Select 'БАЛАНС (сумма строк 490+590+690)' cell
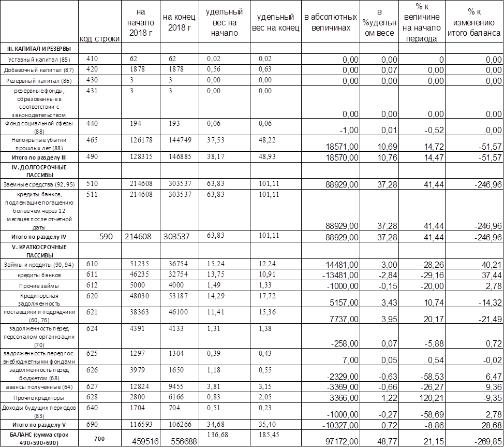 (x=39, y=438)
